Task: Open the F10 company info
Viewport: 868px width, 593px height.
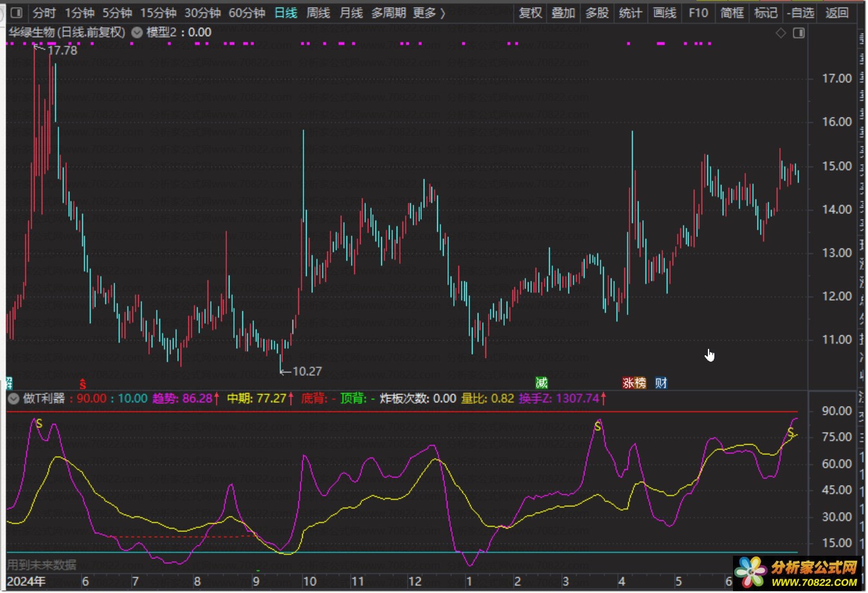Action: 698,13
